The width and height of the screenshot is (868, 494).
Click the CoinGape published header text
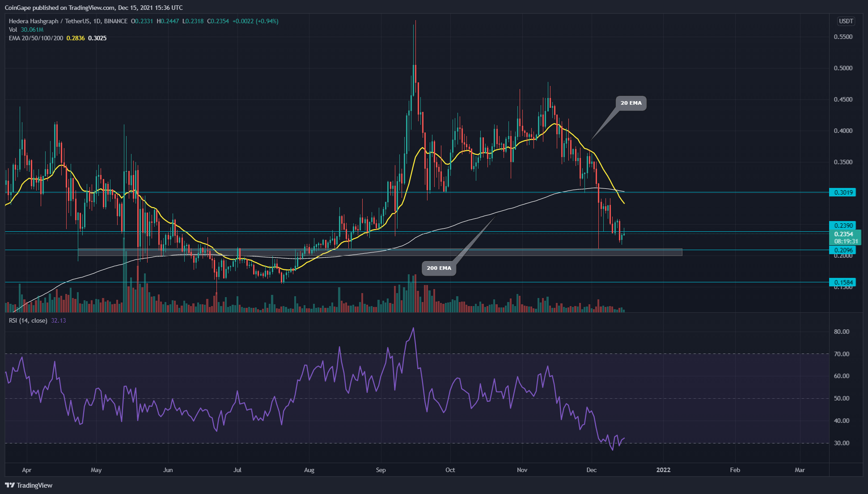pyautogui.click(x=93, y=8)
